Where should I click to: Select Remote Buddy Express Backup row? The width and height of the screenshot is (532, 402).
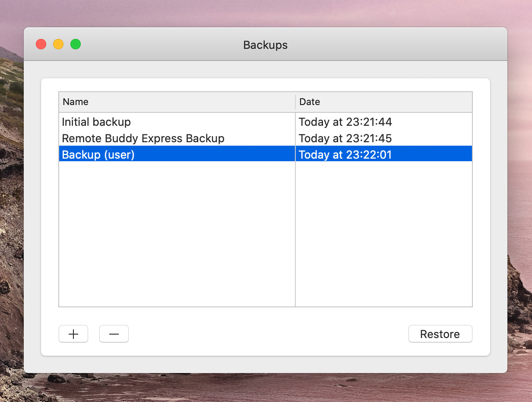point(266,138)
